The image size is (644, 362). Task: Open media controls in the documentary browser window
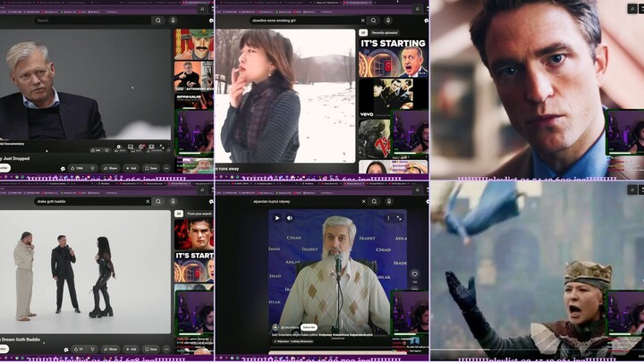coord(202,9)
